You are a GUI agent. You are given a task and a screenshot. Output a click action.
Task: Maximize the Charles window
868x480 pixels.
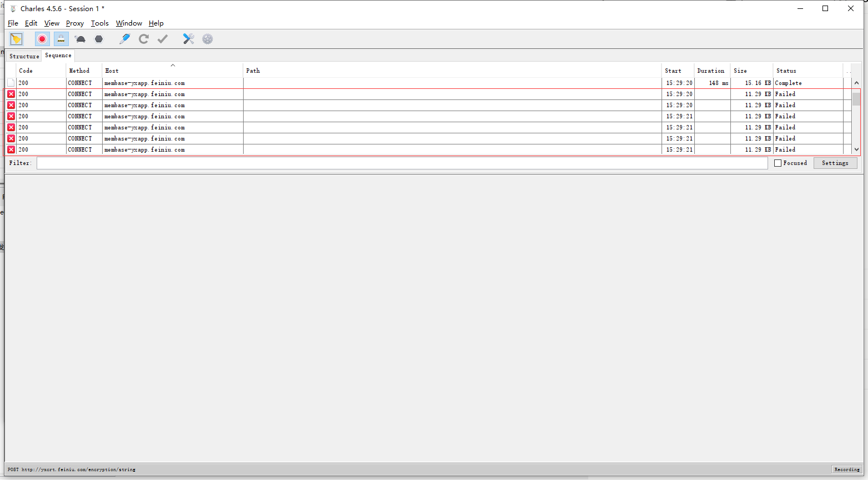point(825,8)
